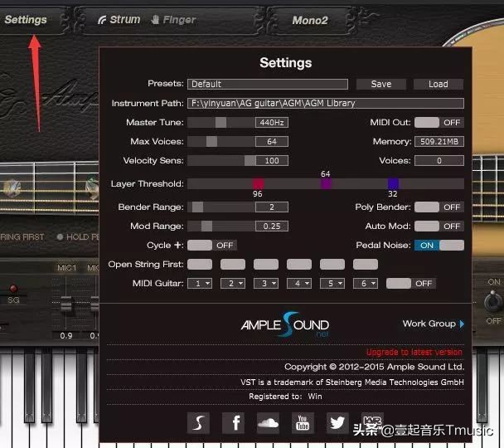
Task: Open MIDI Guitar channel 5 dropdown
Action: coord(332,284)
